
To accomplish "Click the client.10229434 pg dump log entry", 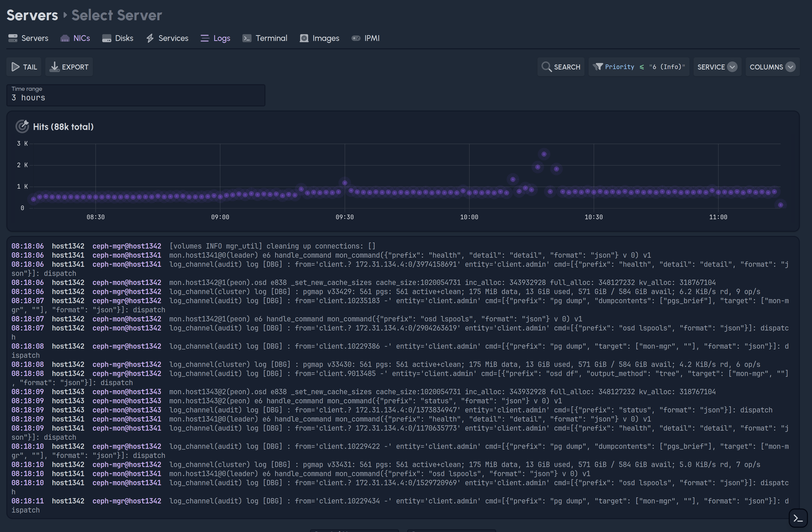I will click(400, 505).
